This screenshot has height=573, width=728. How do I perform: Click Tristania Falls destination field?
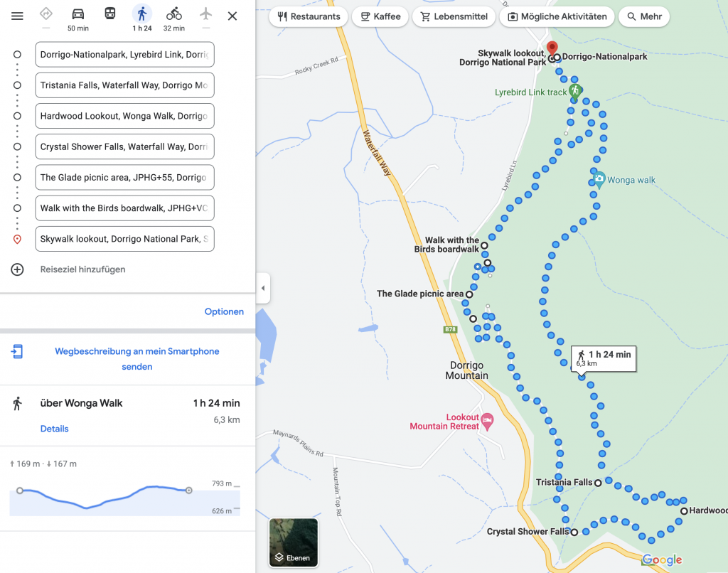pos(124,85)
